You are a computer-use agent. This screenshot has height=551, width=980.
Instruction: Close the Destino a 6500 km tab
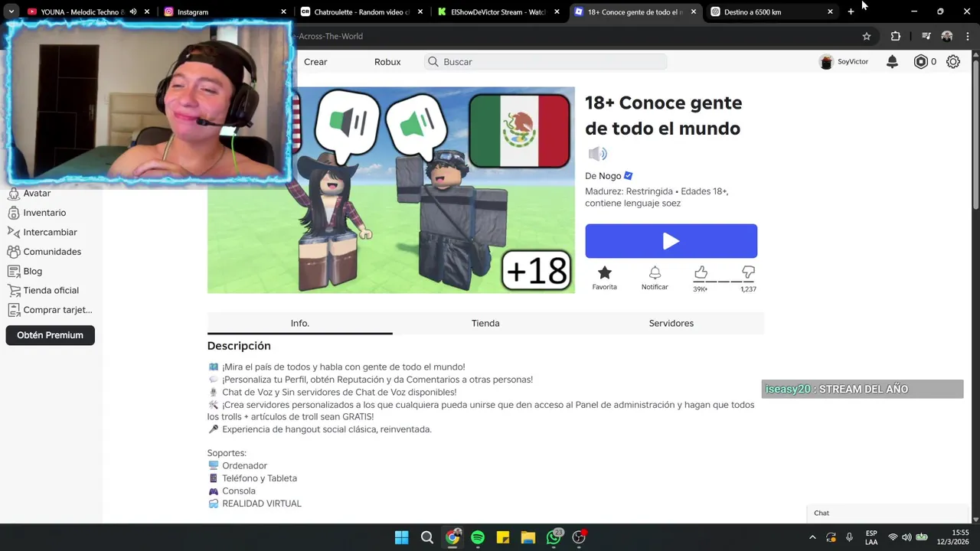point(830,11)
